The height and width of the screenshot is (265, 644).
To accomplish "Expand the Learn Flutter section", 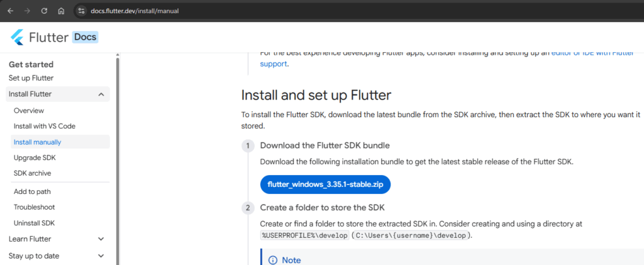I will coord(101,239).
